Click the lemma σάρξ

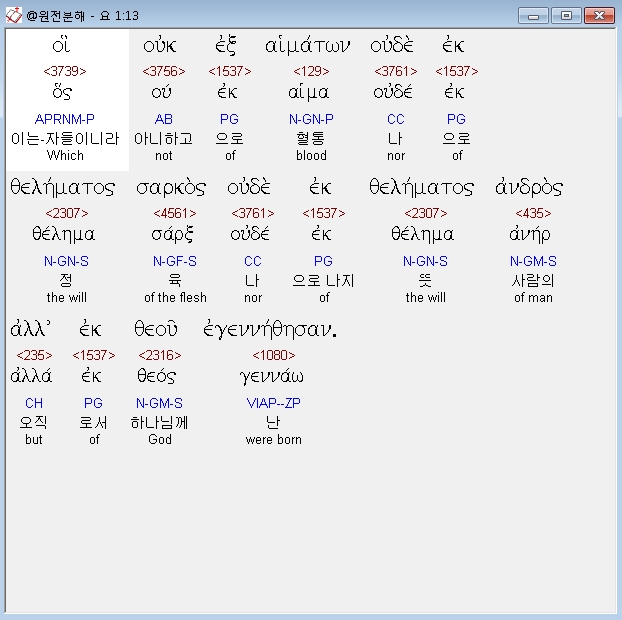tap(173, 234)
